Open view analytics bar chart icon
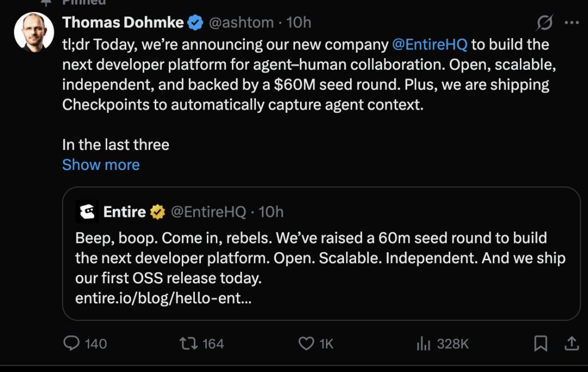Screen dimensions: 588x372 (x=423, y=343)
